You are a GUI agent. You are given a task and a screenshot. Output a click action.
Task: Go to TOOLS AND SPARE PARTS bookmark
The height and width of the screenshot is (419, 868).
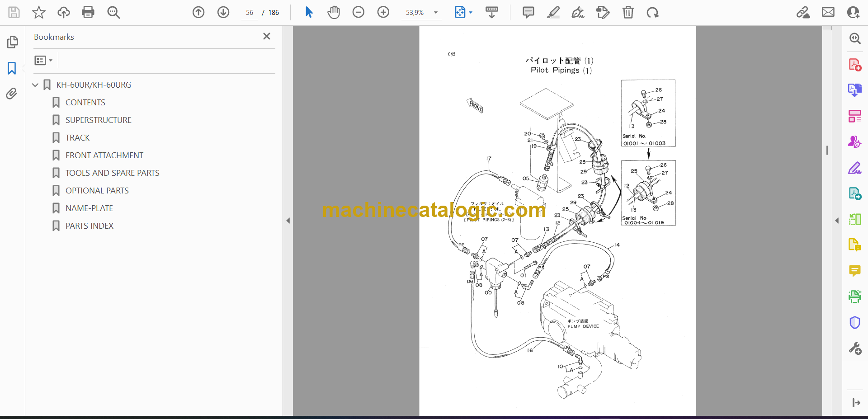113,173
